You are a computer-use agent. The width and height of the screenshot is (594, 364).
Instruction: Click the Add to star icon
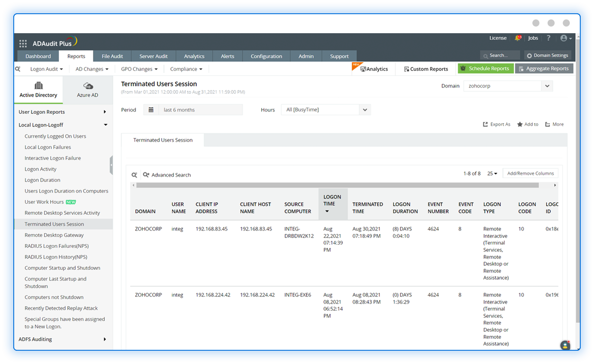520,124
